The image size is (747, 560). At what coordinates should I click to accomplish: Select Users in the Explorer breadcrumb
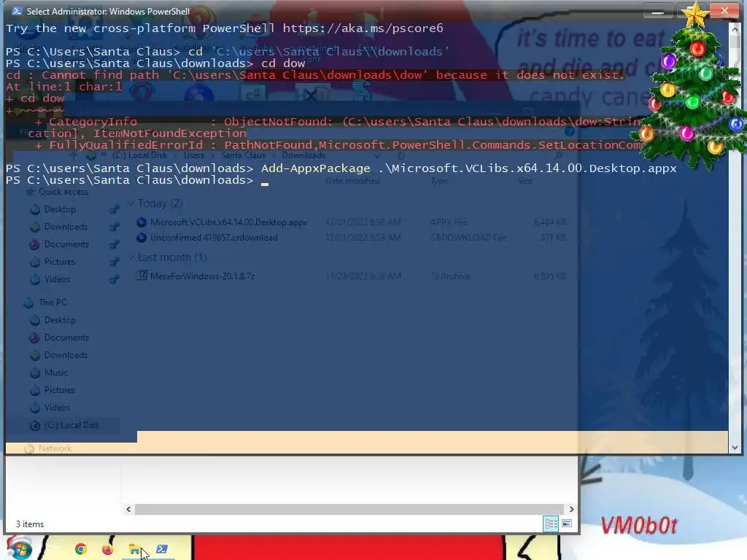(x=194, y=155)
